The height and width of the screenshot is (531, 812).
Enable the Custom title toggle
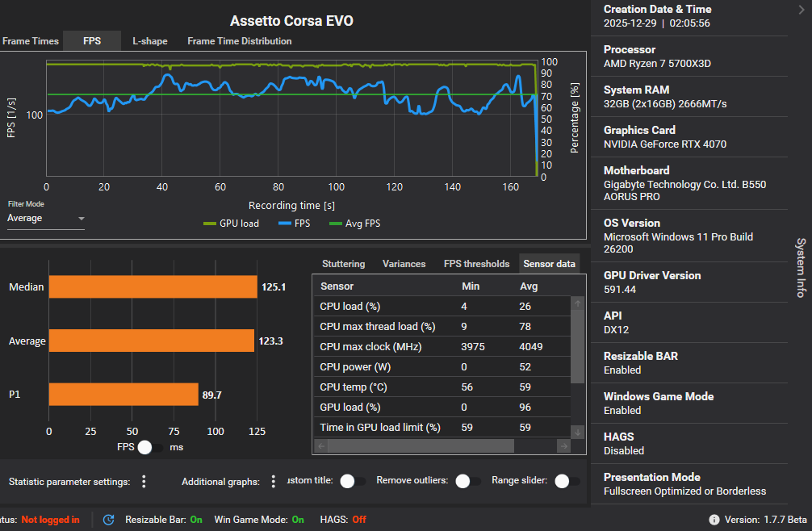point(353,481)
